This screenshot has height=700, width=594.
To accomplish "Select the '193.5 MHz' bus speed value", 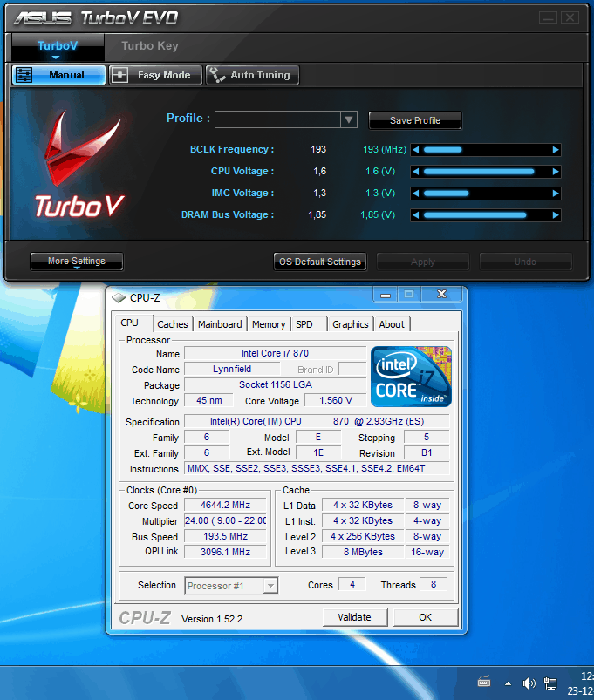I will tap(226, 536).
